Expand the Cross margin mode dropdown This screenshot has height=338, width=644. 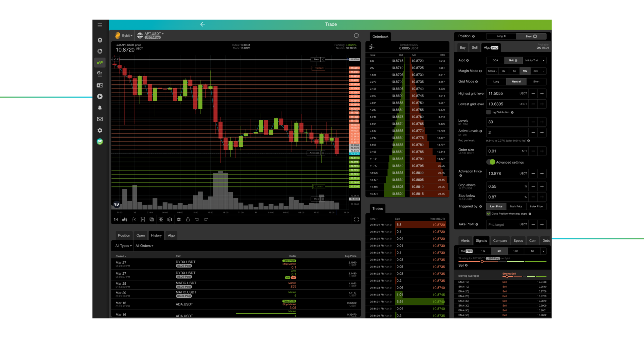click(492, 71)
